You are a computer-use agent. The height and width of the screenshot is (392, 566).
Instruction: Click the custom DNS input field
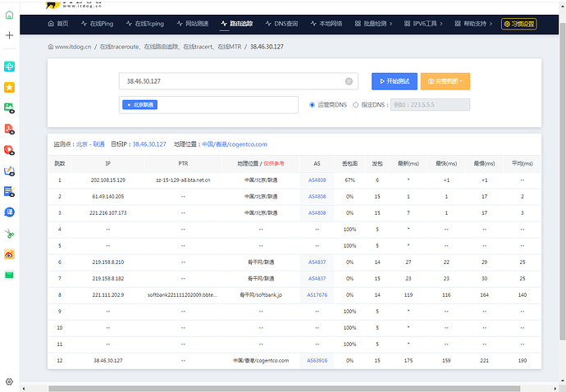(430, 105)
